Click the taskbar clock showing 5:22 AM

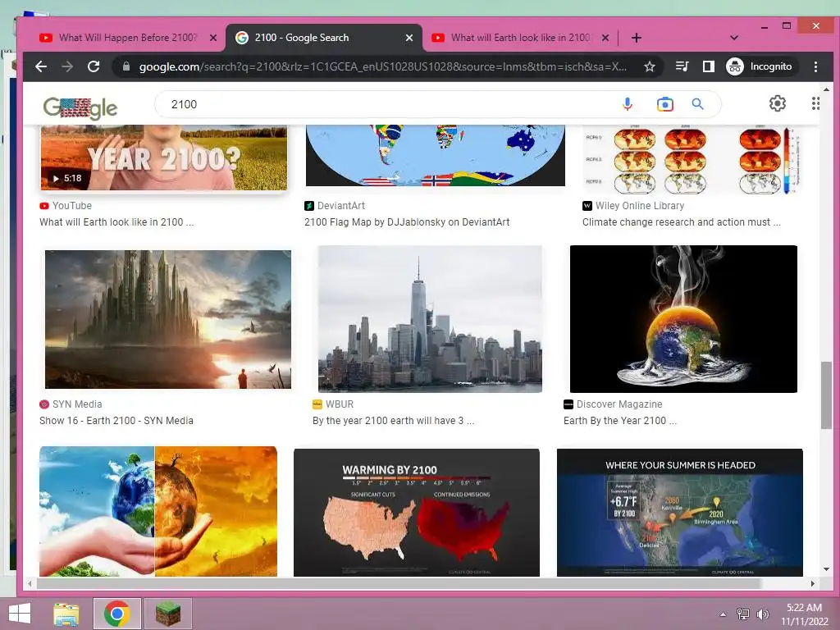(x=804, y=614)
